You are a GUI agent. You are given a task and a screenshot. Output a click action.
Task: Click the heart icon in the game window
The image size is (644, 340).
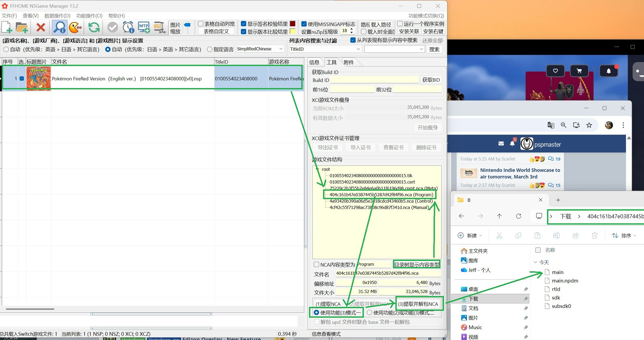click(x=555, y=71)
